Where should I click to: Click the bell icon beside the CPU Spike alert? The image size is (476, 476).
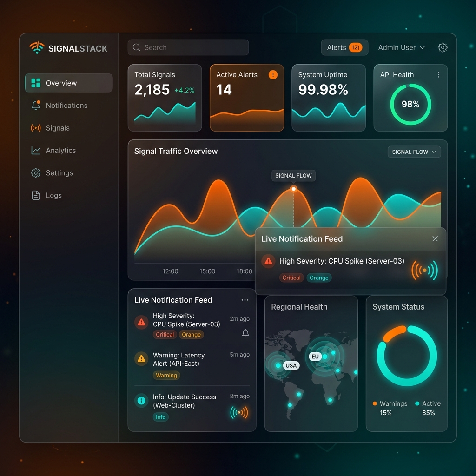[x=245, y=333]
